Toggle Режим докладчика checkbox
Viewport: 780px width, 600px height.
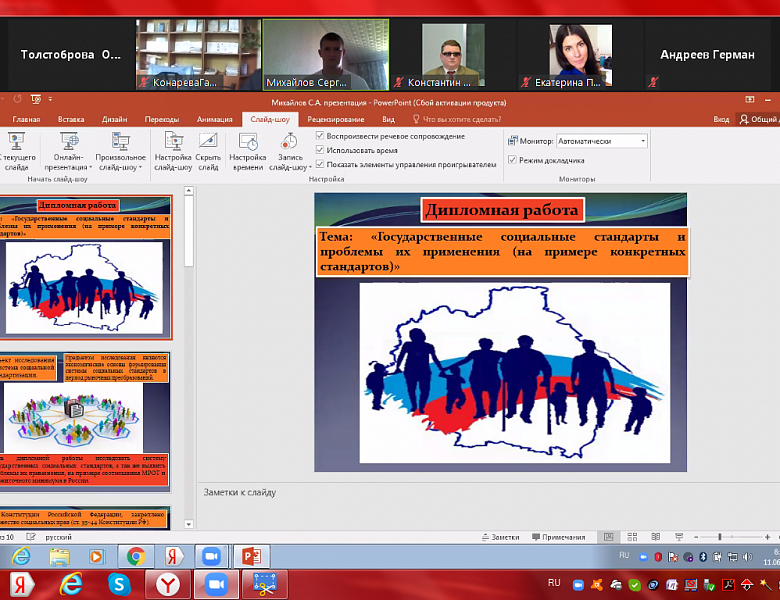tap(512, 160)
